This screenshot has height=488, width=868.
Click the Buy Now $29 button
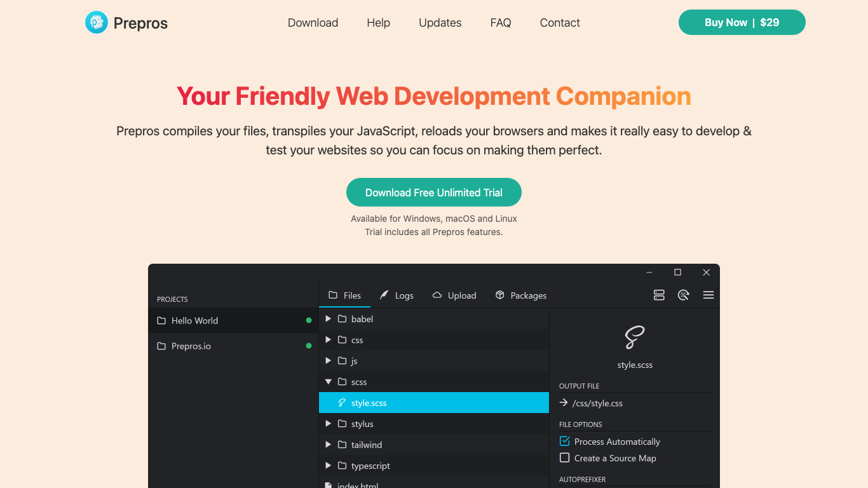[x=742, y=22]
